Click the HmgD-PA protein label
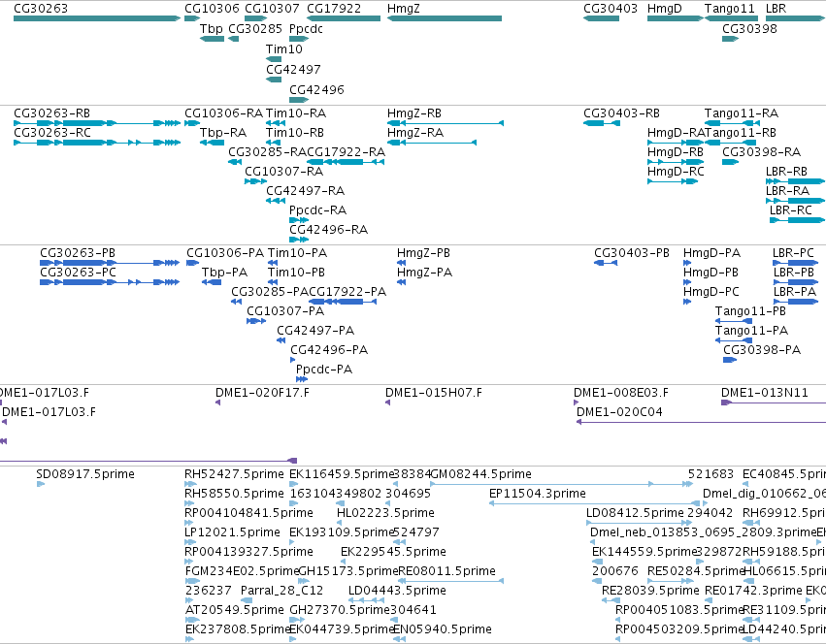Screen dimensions: 826x644 tap(711, 253)
